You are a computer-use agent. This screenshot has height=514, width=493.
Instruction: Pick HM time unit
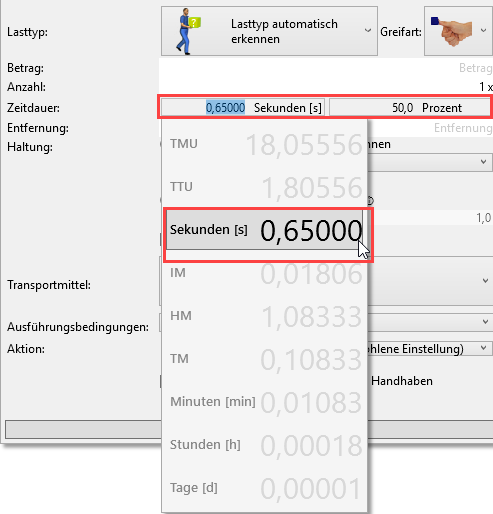pos(264,316)
